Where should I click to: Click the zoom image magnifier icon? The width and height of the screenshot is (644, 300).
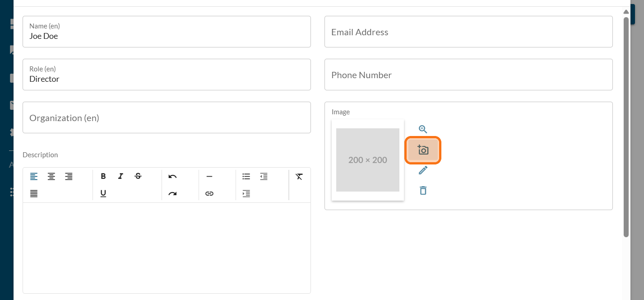click(x=423, y=129)
